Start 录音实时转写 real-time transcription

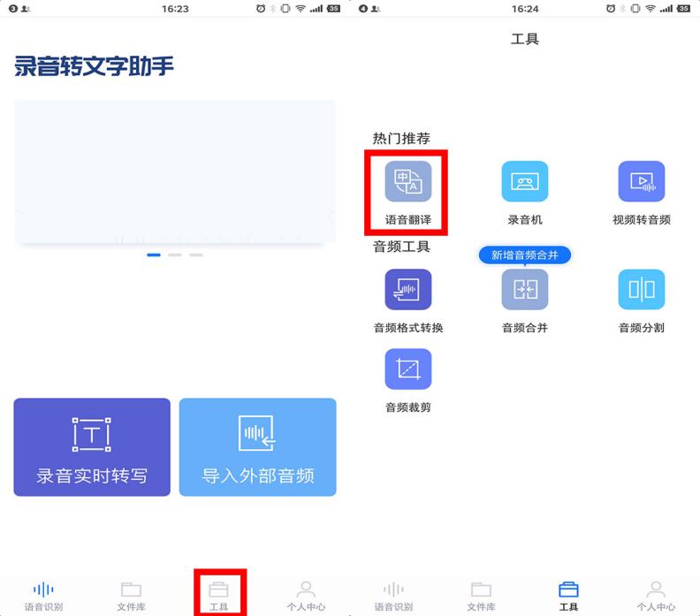point(92,446)
